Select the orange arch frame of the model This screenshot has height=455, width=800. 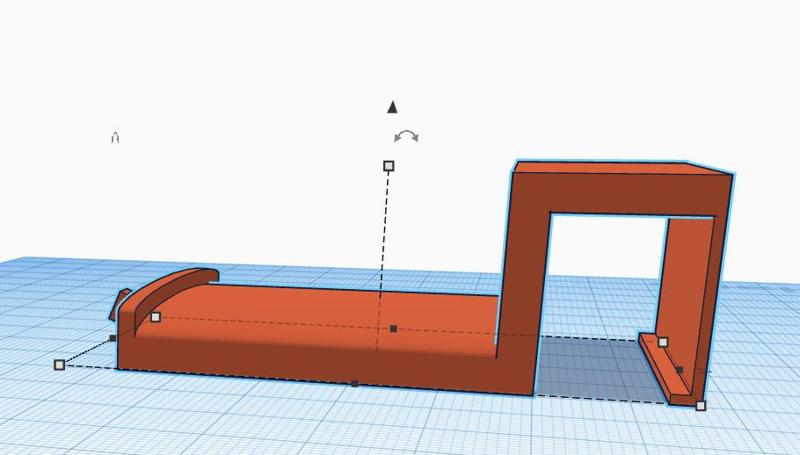point(620,194)
